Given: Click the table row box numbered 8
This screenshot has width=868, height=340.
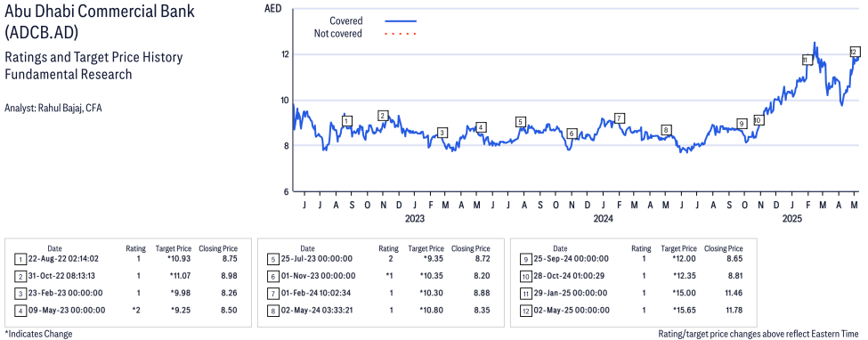Looking at the screenshot, I should (272, 311).
